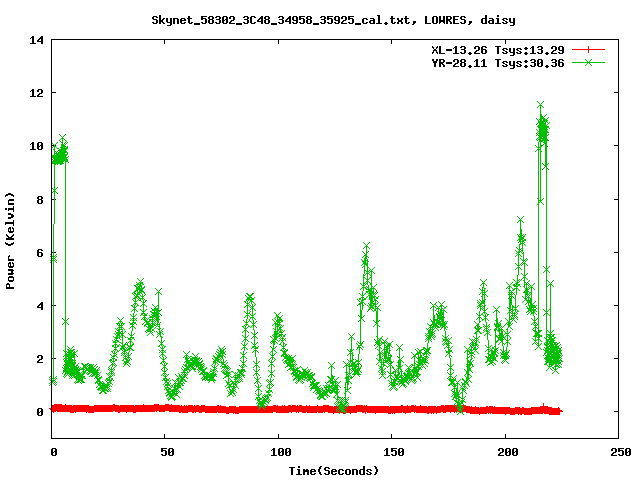
Task: Click the tallest green peak near 215 seconds
Action: click(540, 105)
